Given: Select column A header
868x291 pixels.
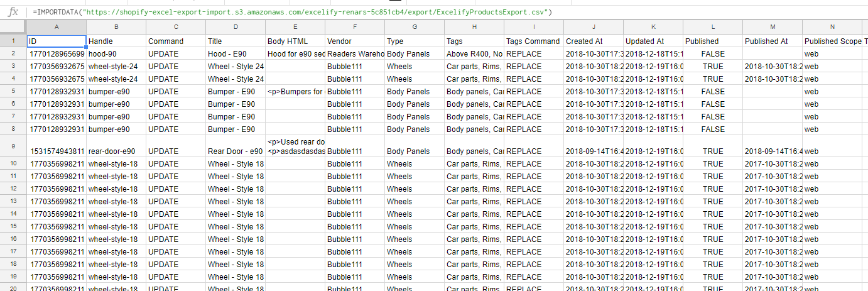Looking at the screenshot, I should point(57,26).
